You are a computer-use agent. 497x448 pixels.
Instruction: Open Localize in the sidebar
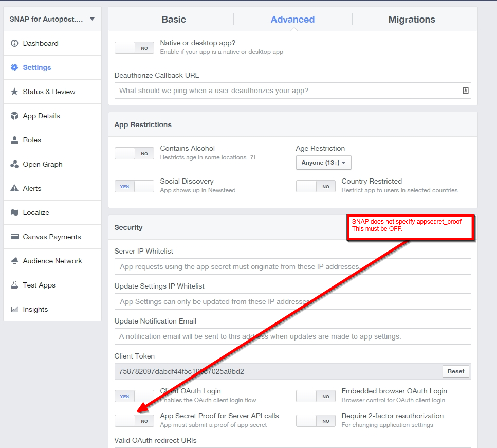pos(52,212)
